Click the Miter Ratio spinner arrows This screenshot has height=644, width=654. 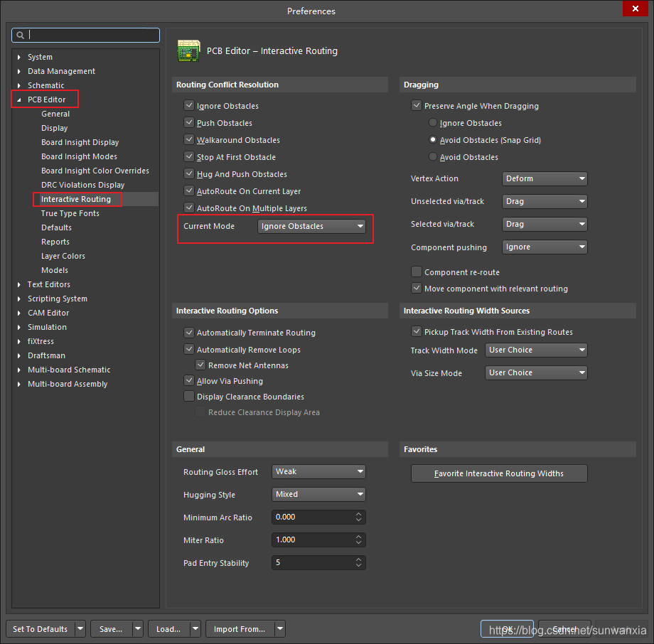[359, 540]
